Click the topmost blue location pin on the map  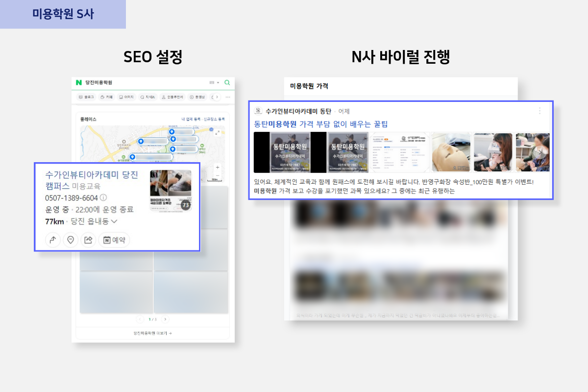coord(171,131)
